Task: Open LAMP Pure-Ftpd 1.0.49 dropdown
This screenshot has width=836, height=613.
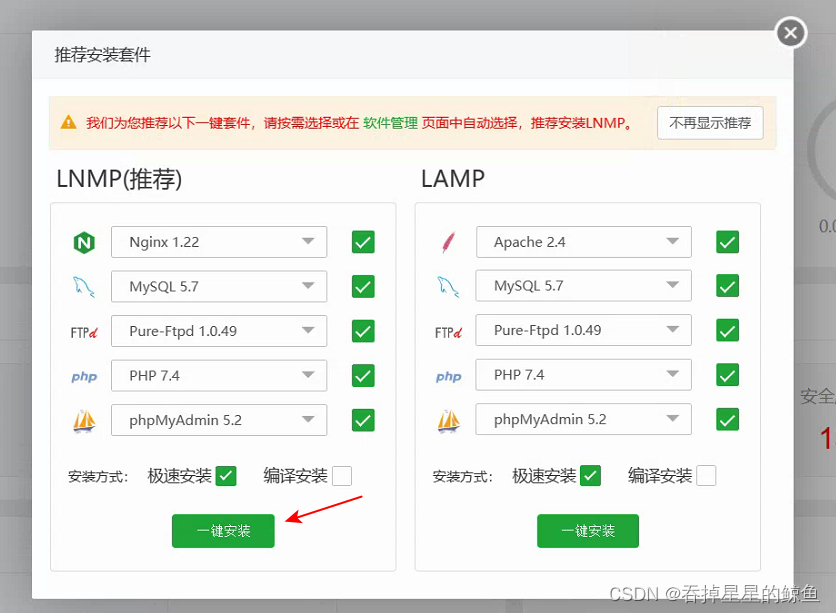Action: click(584, 330)
